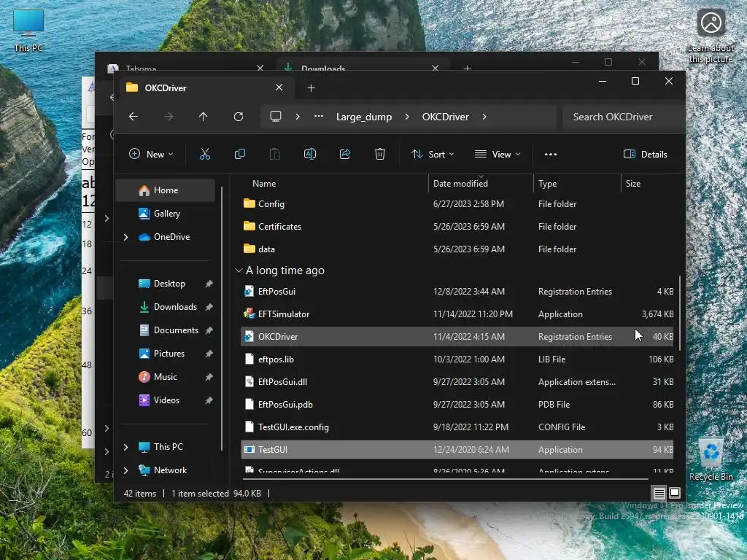747x560 pixels.
Task: Sort by the Type column header
Action: tap(576, 183)
